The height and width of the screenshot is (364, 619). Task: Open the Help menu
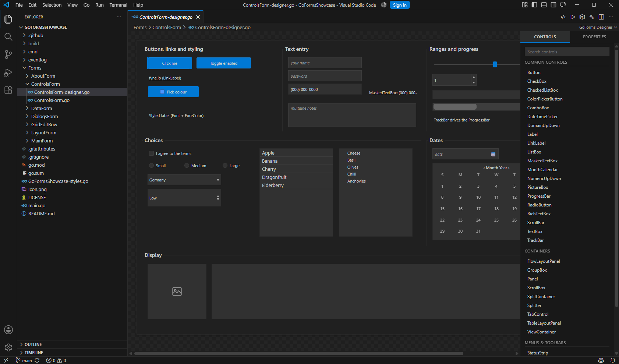(138, 5)
